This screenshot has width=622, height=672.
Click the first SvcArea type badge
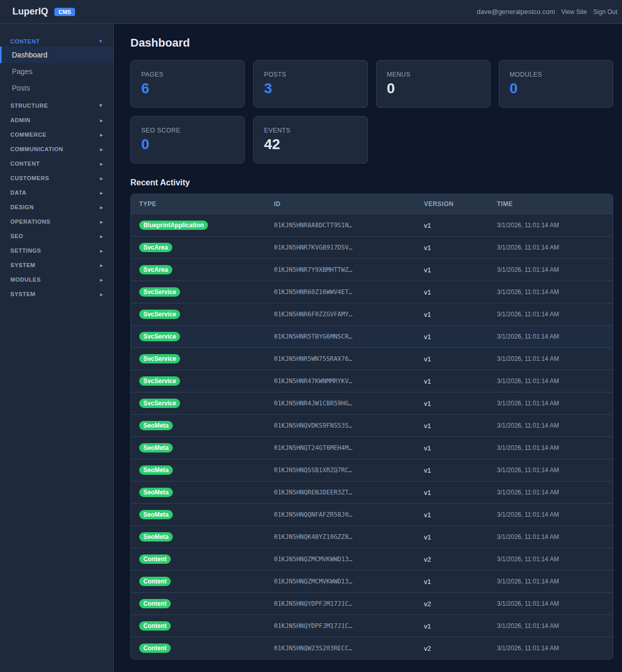[x=155, y=247]
